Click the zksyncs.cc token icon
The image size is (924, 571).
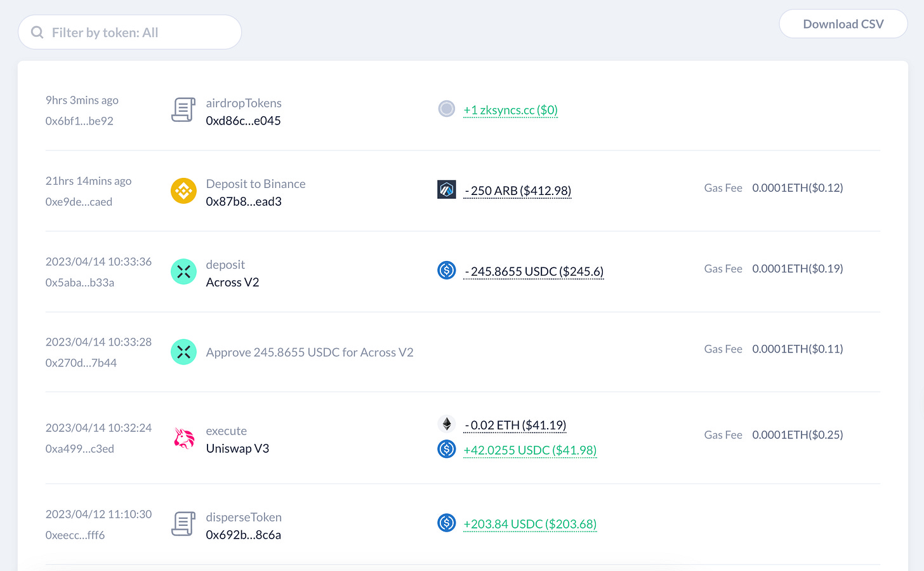(447, 109)
